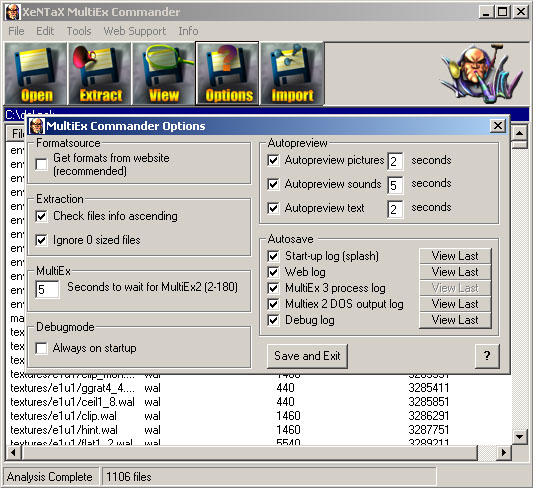Click the Import toolbar icon

292,73
